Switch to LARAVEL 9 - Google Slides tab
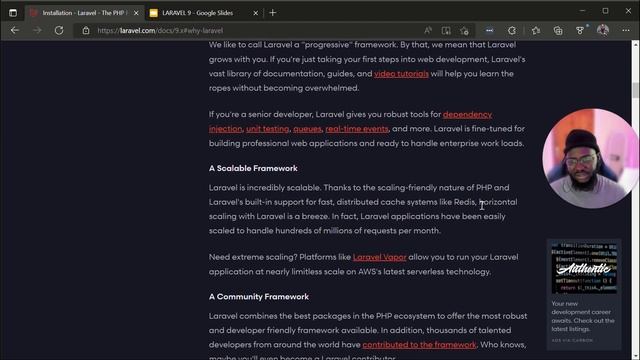 pyautogui.click(x=198, y=13)
